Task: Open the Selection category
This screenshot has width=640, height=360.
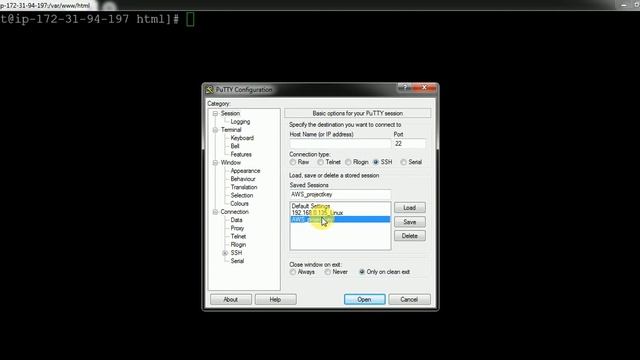Action: pos(242,196)
